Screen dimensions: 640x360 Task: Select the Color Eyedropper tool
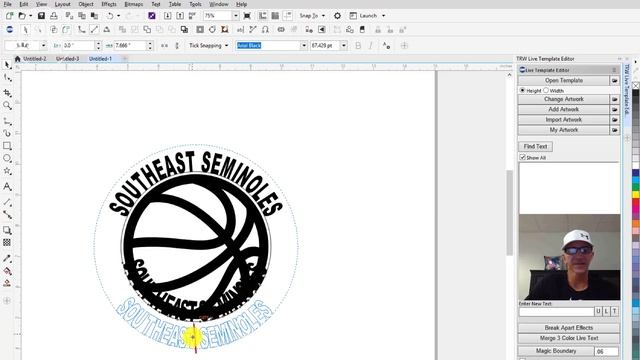7,258
